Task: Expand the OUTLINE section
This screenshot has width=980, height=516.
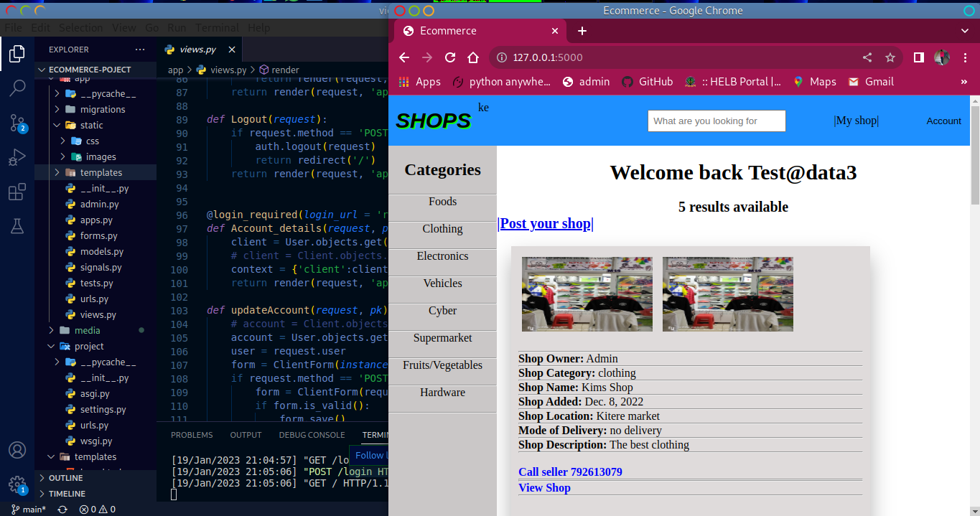Action: 65,478
